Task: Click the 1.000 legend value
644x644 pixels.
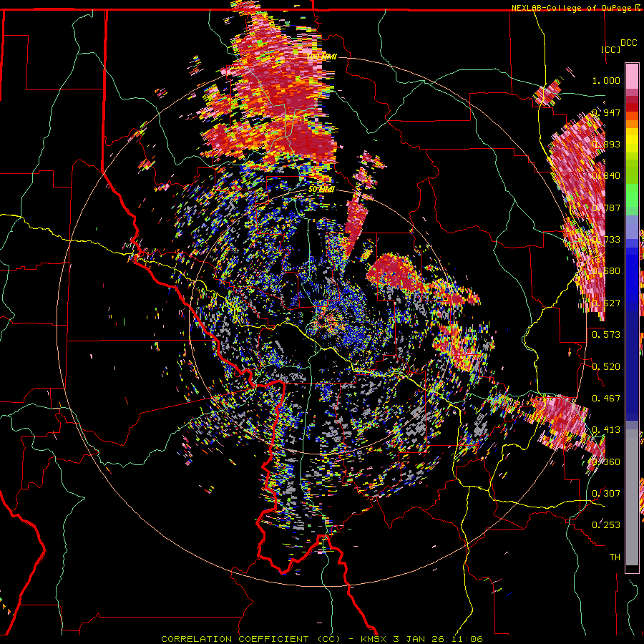Action: pyautogui.click(x=606, y=80)
